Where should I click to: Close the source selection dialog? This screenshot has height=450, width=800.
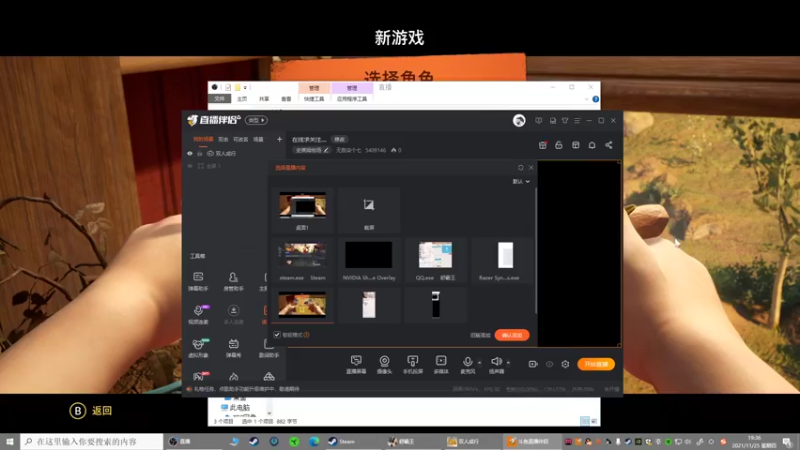(x=531, y=167)
